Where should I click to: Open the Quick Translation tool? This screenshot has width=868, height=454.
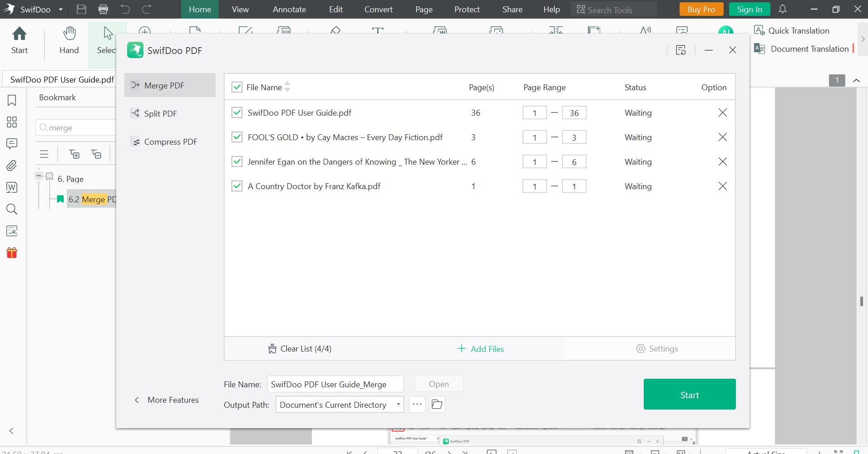pos(798,30)
